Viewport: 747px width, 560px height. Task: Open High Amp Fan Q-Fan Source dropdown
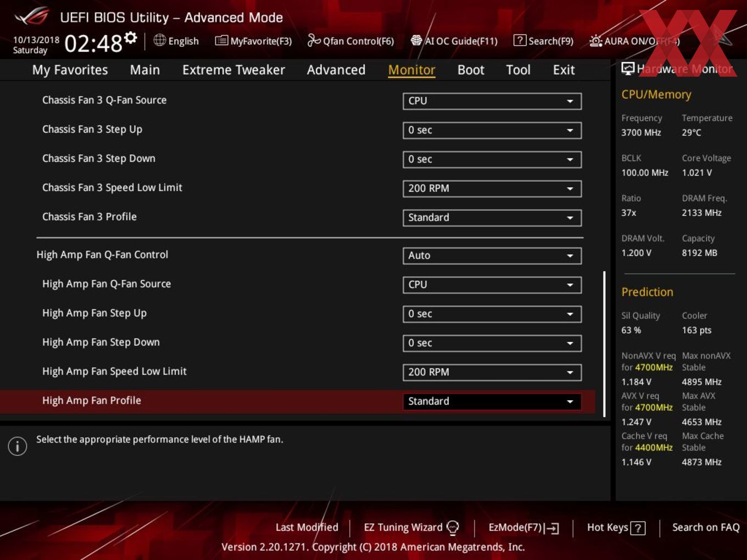(x=492, y=284)
